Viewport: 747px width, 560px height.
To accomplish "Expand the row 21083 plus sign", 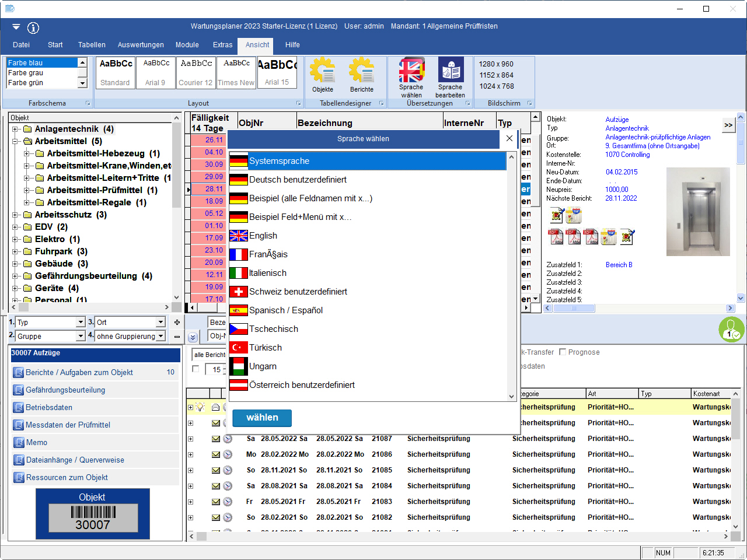I will coord(190,502).
